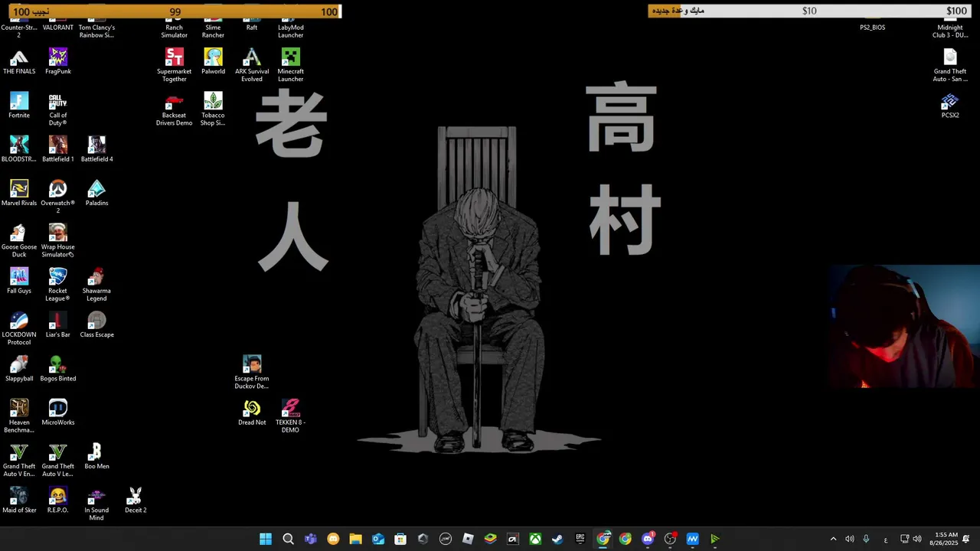The width and height of the screenshot is (980, 551).
Task: Click the Tobacco Shop Simulator icon
Action: [x=213, y=109]
